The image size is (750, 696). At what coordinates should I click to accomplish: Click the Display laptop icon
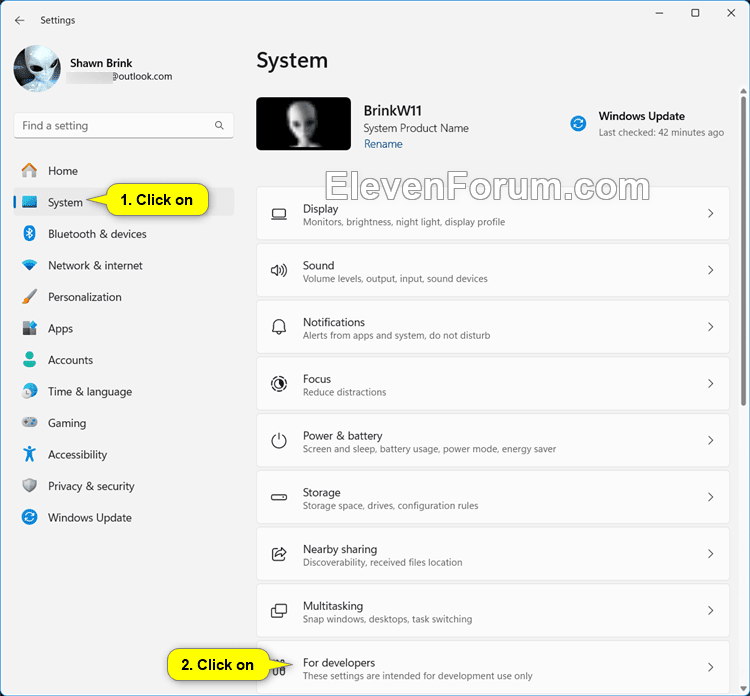(279, 214)
